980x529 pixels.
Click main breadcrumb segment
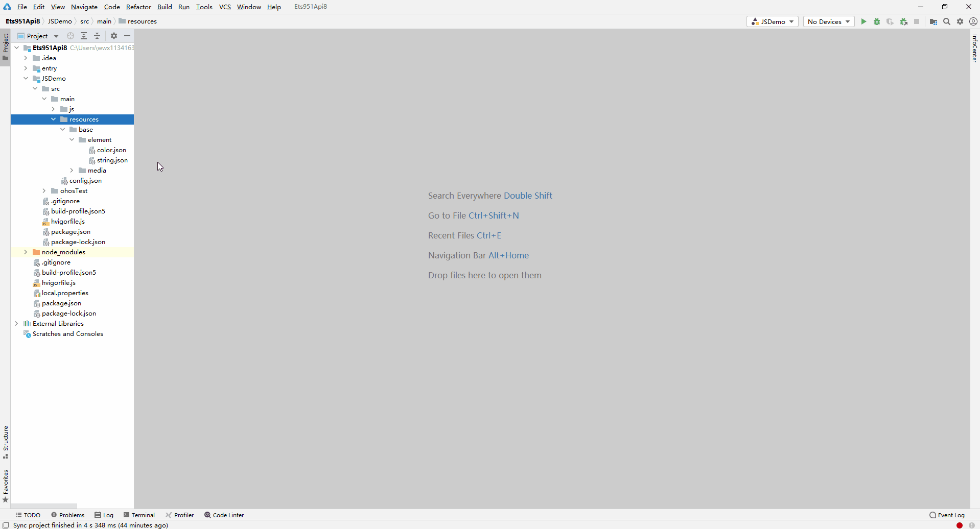click(104, 21)
